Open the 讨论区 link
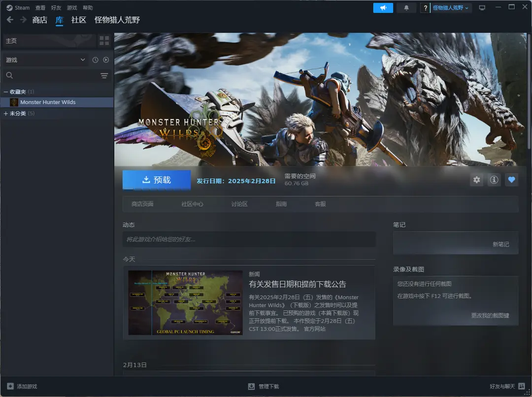The height and width of the screenshot is (397, 532). (239, 204)
